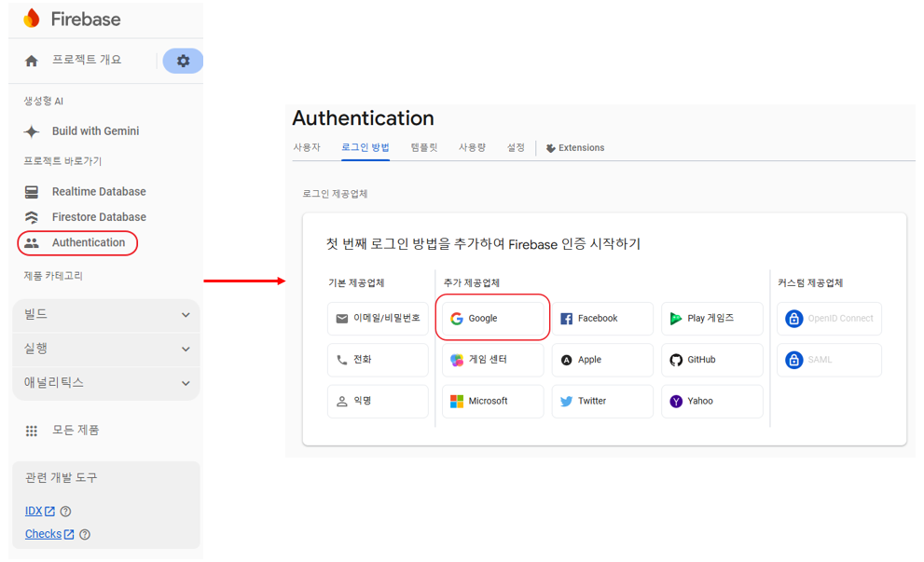Open the IDX link
Screen dimensions: 924x562
tap(39, 512)
